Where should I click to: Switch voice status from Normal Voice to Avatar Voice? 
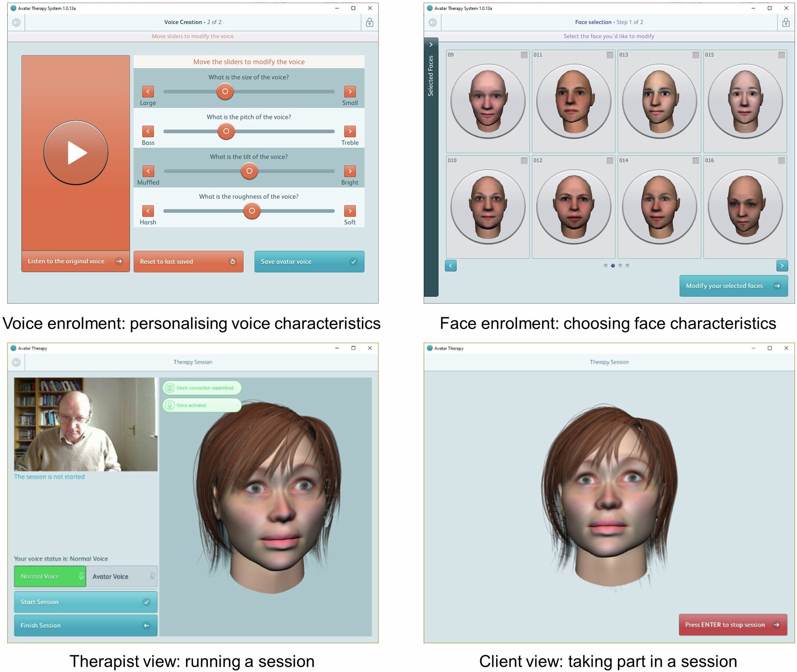click(x=121, y=576)
